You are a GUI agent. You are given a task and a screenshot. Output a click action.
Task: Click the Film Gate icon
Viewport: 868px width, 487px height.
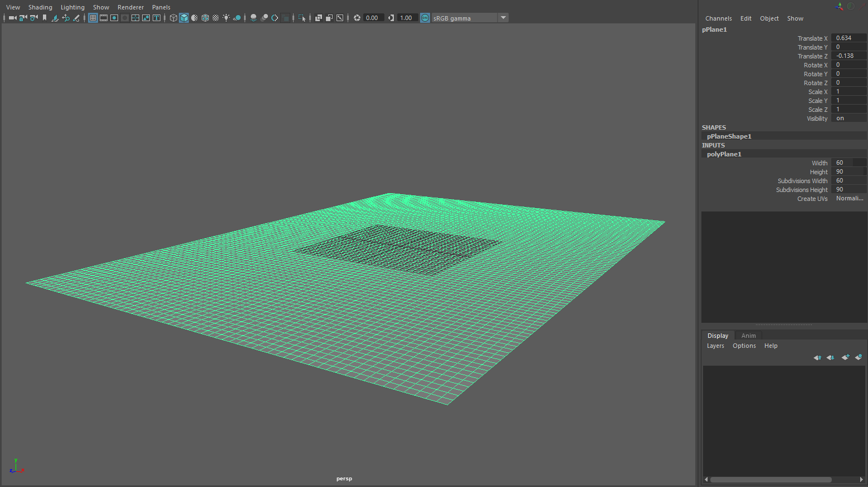coord(104,18)
